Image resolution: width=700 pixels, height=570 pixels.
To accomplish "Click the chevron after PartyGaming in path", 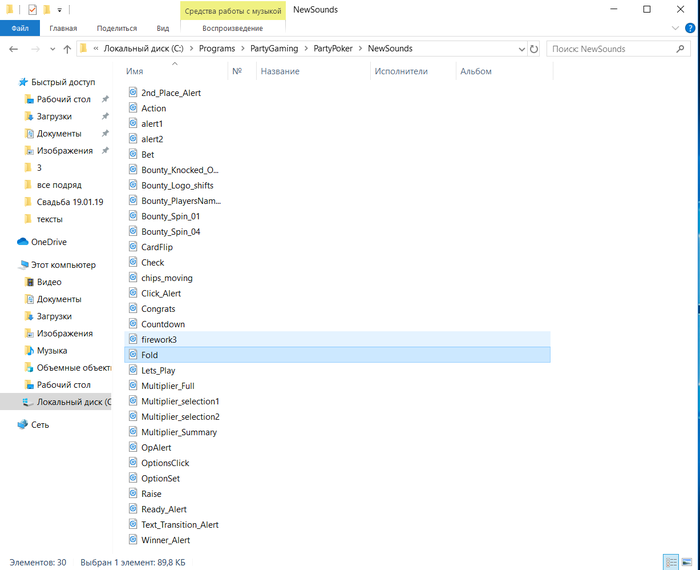I will pos(306,49).
